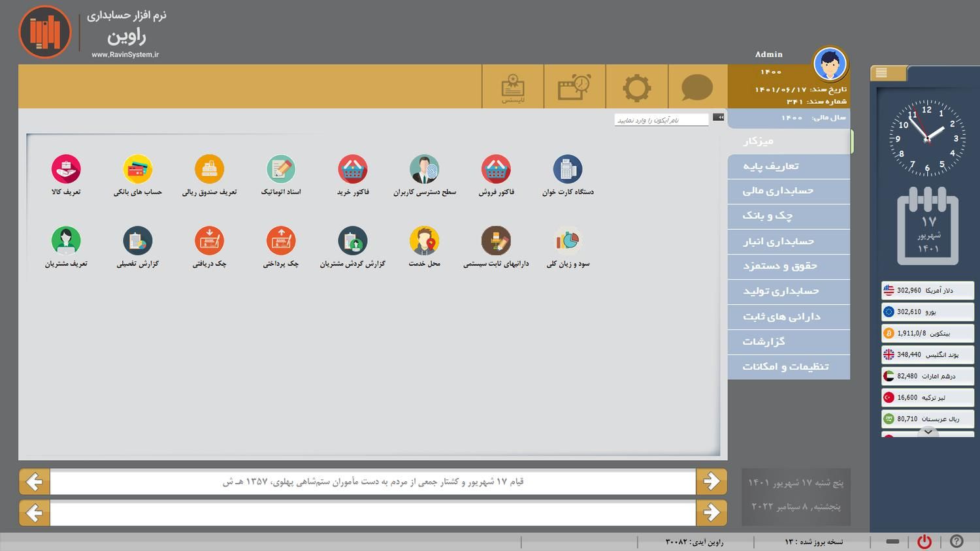Advance the news ticker with the right arrow

point(711,481)
